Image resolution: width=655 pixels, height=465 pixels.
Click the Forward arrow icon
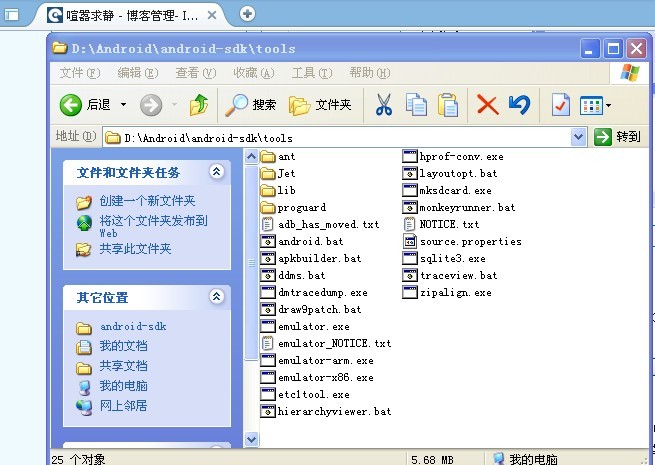tap(151, 104)
